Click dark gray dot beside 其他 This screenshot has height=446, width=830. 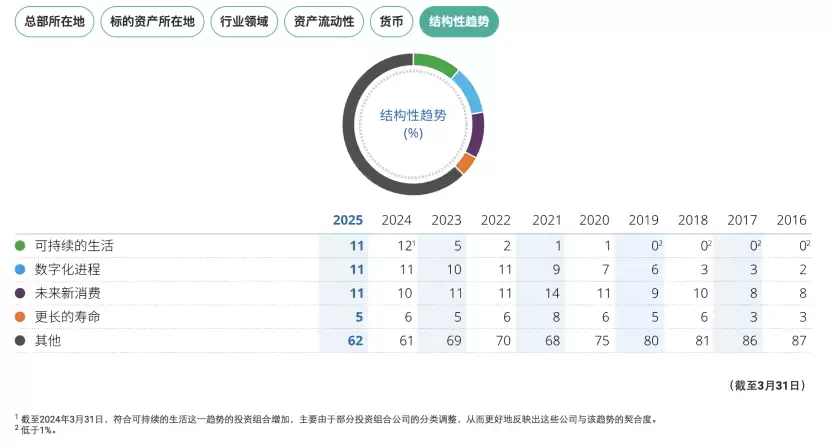point(20,341)
